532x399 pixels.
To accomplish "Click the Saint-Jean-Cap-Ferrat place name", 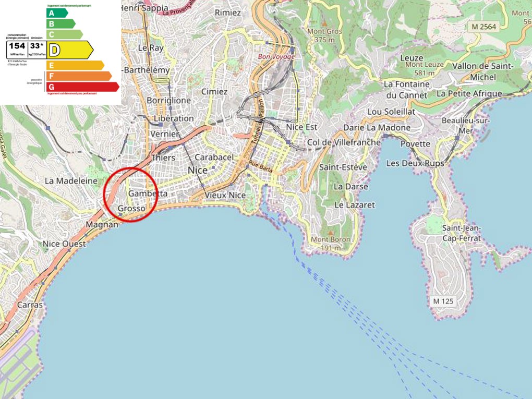I will 461,233.
